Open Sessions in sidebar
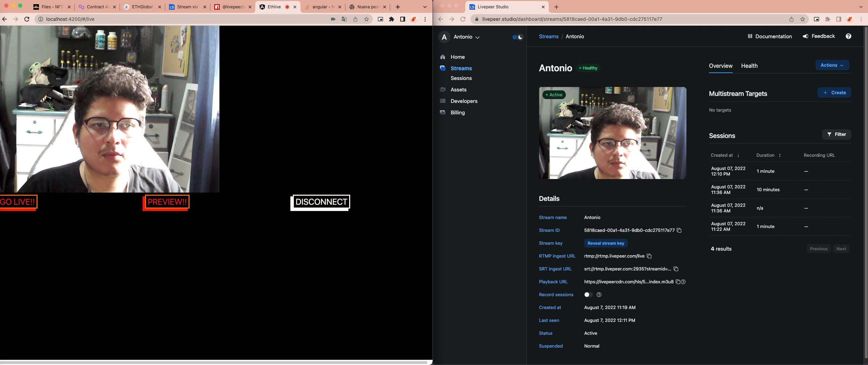The width and height of the screenshot is (868, 365). (461, 79)
